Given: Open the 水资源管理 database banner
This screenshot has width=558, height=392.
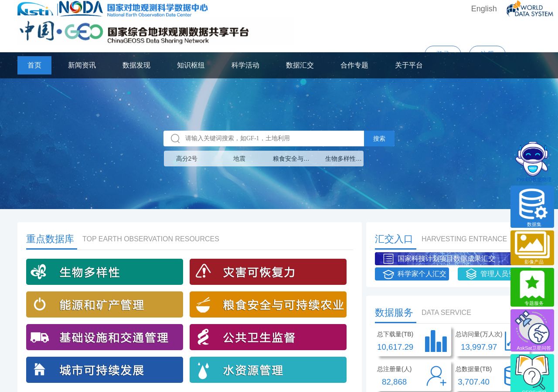Looking at the screenshot, I should coord(268,370).
